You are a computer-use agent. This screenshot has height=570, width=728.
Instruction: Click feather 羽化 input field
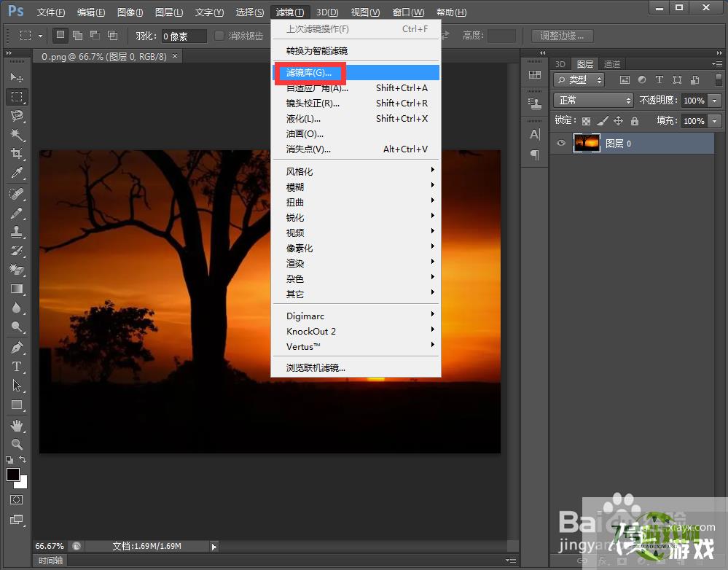click(184, 36)
